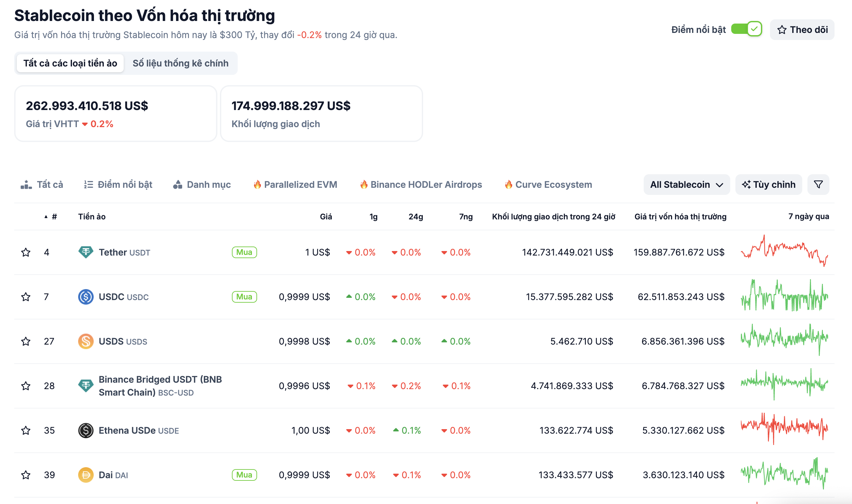
Task: Click the Điểm nổi bật list icon
Action: point(88,185)
